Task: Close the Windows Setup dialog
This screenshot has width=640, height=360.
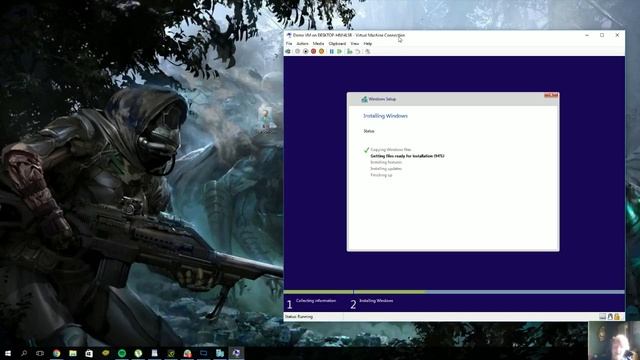Action: pyautogui.click(x=551, y=96)
